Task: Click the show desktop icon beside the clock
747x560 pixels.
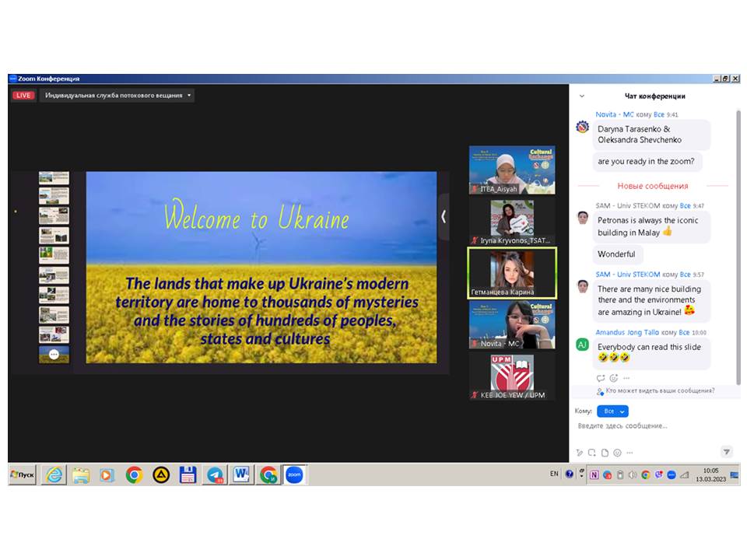Action: [734, 474]
